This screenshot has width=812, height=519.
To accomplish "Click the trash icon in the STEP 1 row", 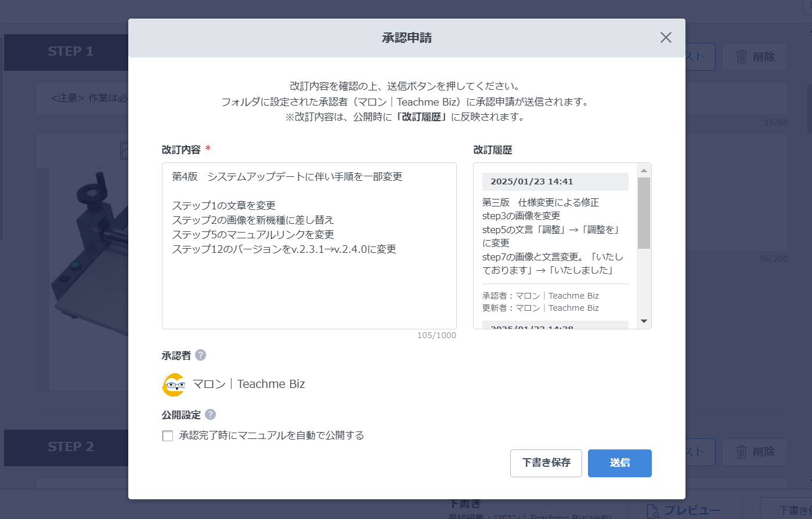I will tap(741, 57).
